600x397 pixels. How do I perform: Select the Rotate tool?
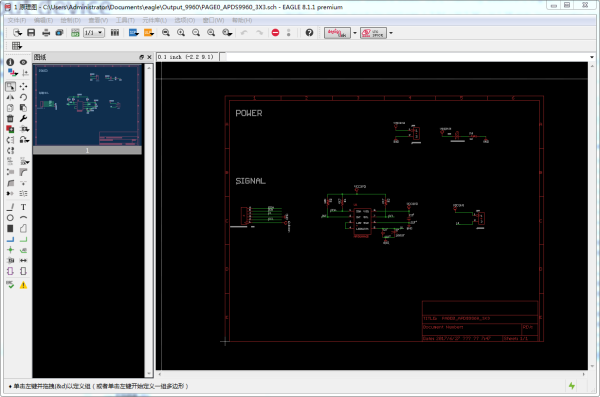(23, 97)
